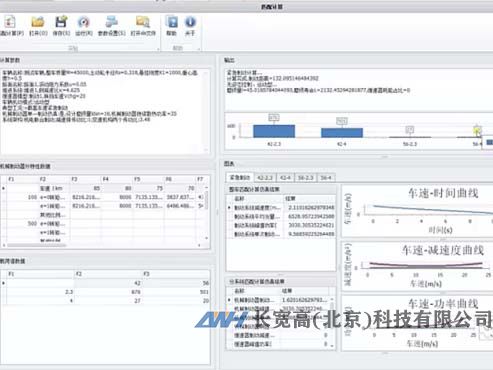The width and height of the screenshot is (493, 370).
Task: Click the row header cell 500
Action: point(22,223)
